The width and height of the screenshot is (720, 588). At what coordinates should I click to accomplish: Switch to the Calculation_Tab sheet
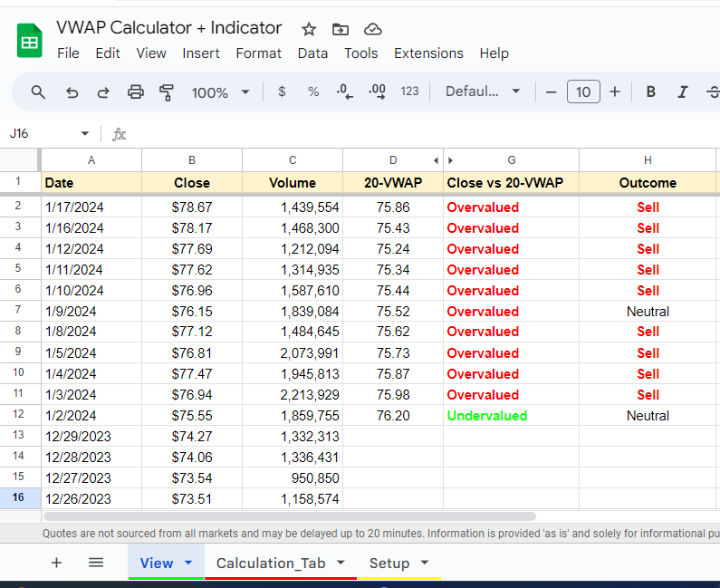point(280,563)
